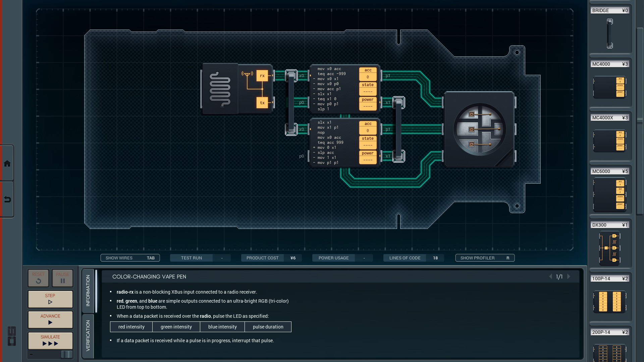This screenshot has width=644, height=362.
Task: Pick the MC4000 microcontroller part
Action: tap(609, 87)
